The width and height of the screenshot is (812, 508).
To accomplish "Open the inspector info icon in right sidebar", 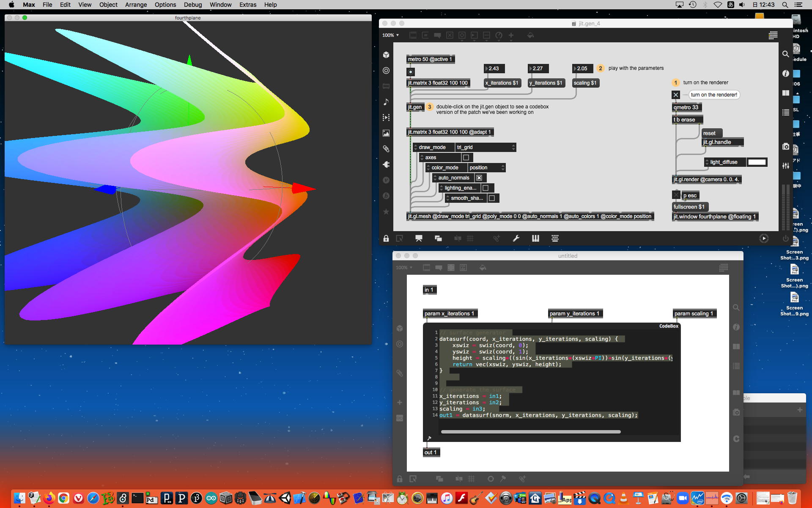I will (x=786, y=73).
